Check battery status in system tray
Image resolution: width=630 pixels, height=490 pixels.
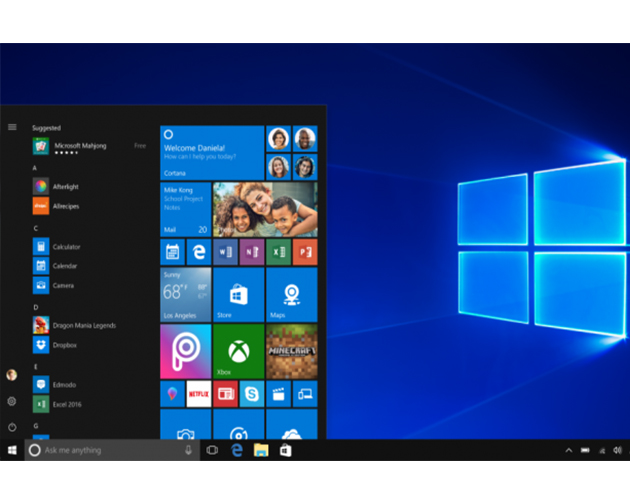click(x=585, y=450)
